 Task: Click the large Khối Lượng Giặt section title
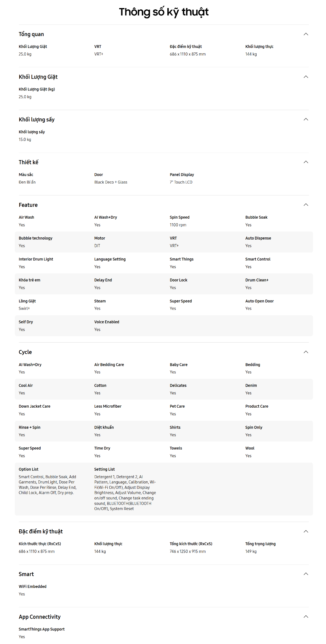(x=38, y=77)
